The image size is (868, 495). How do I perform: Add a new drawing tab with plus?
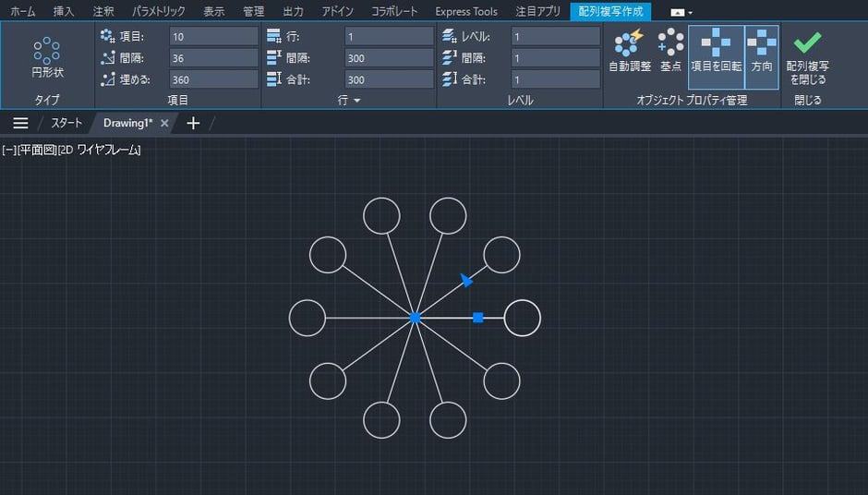click(192, 123)
